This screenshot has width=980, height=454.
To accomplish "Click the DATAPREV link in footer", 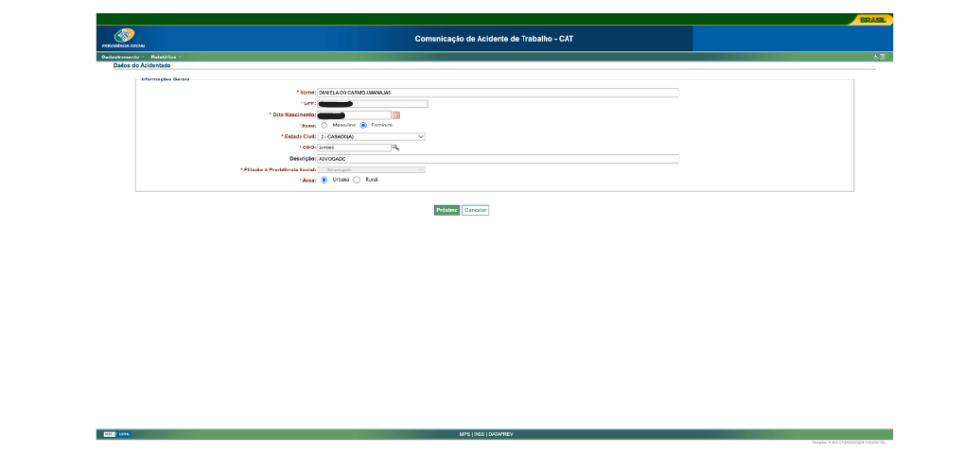I will [501, 434].
